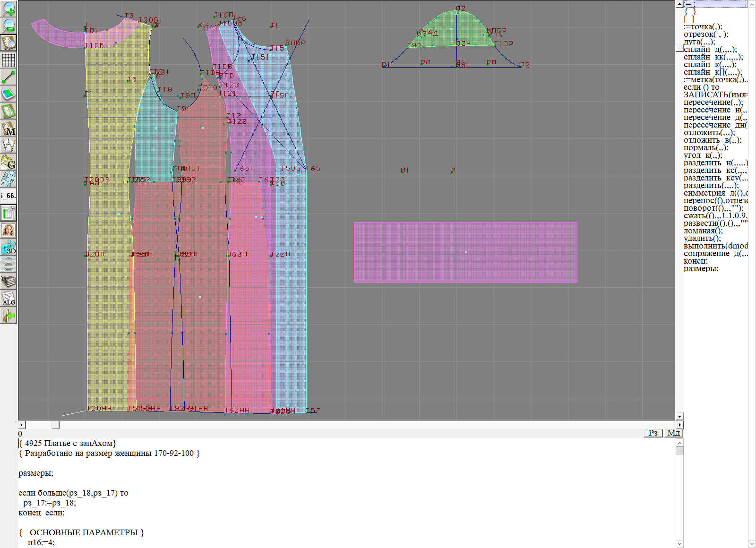Click the exit door arrow icon
The height and width of the screenshot is (548, 756).
[x=9, y=315]
